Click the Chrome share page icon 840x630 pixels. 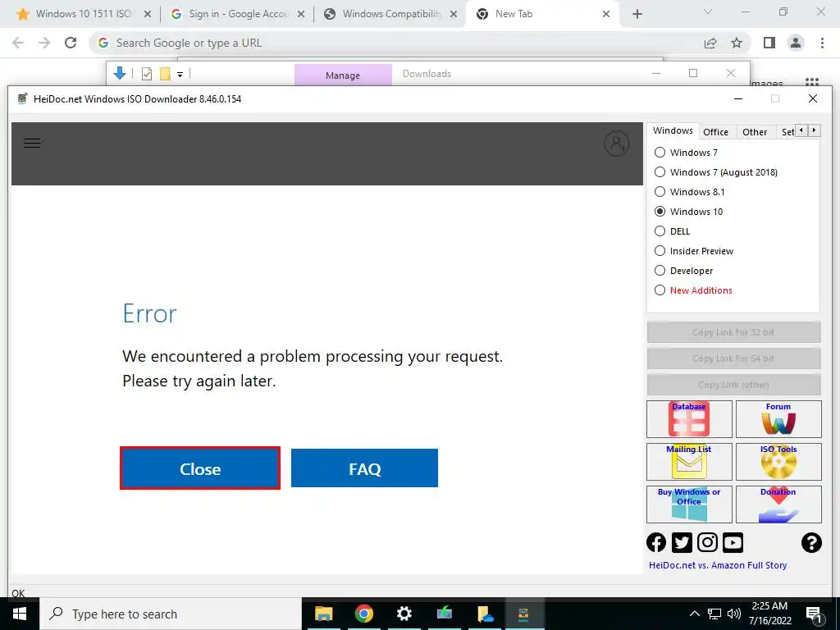coord(710,43)
